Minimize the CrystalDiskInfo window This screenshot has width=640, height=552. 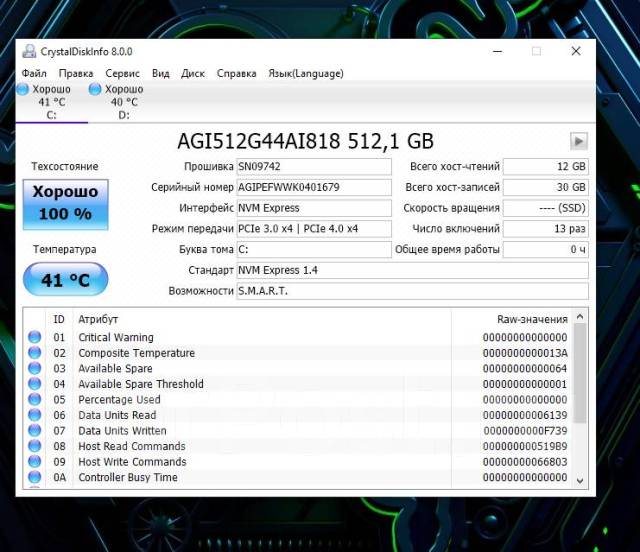point(498,51)
